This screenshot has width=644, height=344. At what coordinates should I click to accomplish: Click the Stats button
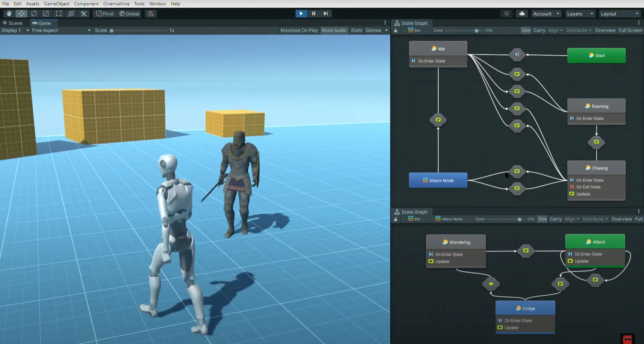356,30
